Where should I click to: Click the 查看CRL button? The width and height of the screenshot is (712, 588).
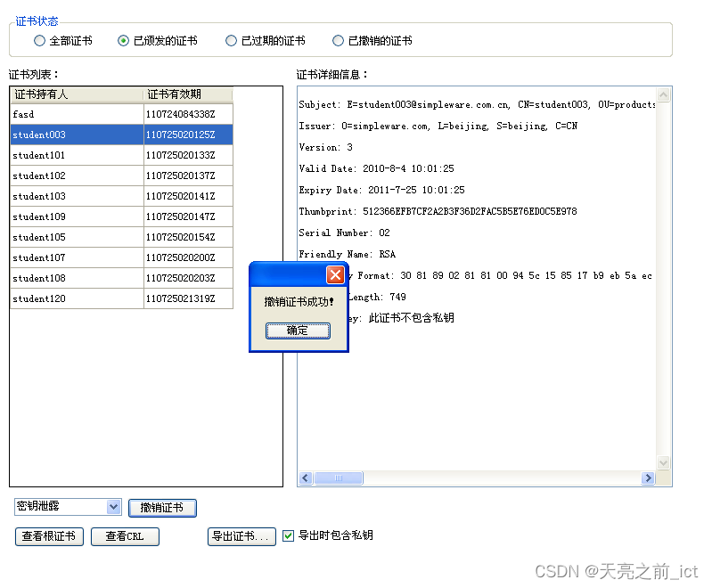(125, 536)
